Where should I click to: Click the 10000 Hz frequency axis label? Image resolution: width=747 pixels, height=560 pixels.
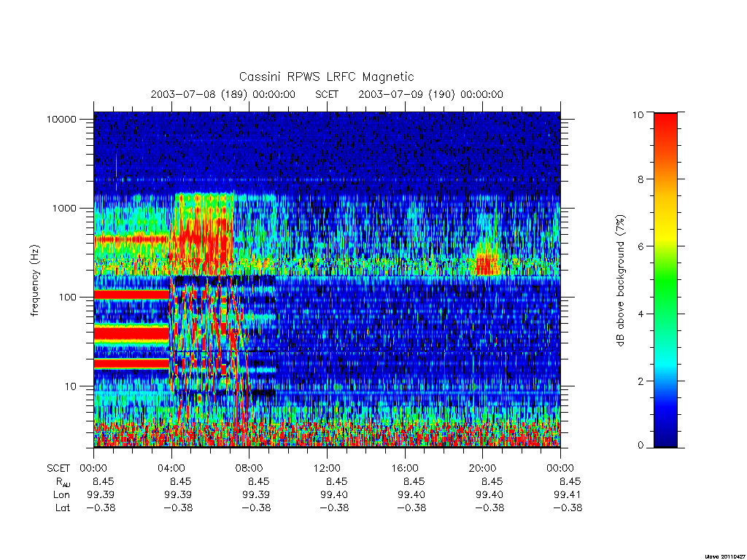click(x=61, y=119)
